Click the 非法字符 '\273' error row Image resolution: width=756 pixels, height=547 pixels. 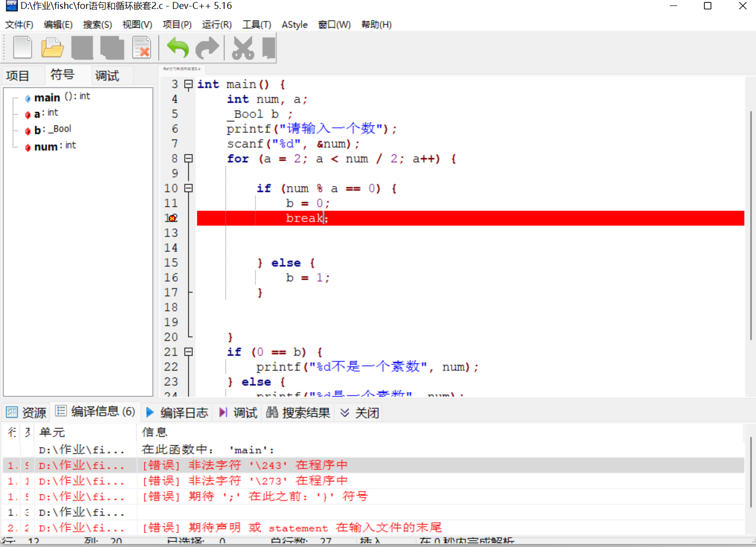(x=373, y=481)
